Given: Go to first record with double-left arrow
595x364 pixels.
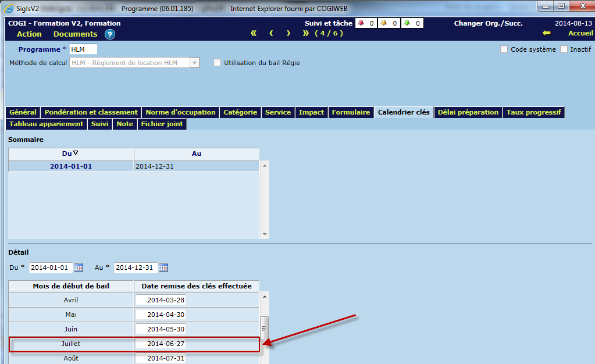Looking at the screenshot, I should coord(254,33).
